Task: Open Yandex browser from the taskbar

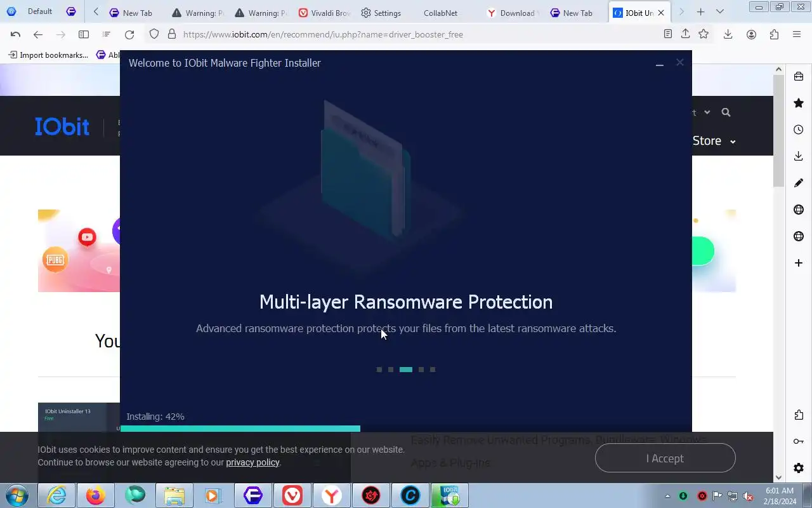Action: tap(332, 495)
